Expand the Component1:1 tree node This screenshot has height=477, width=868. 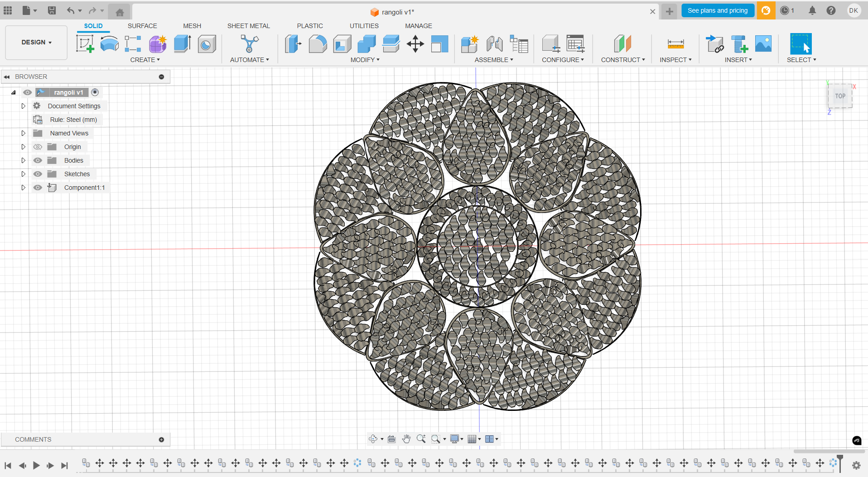click(x=23, y=188)
